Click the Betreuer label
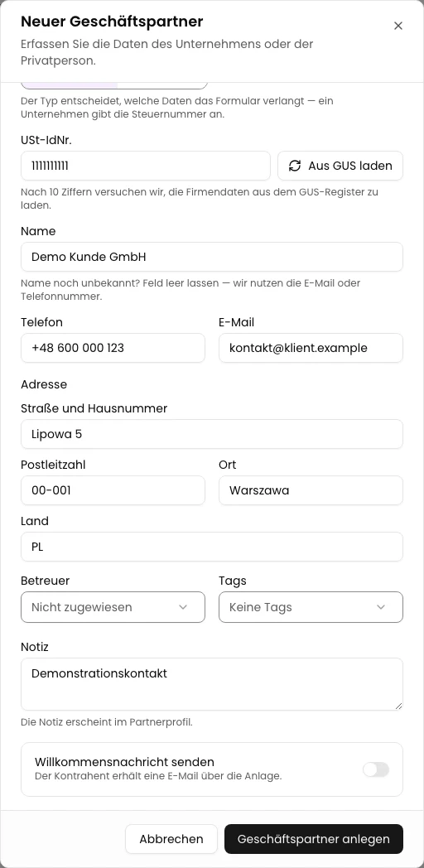The width and height of the screenshot is (424, 868). [x=46, y=581]
